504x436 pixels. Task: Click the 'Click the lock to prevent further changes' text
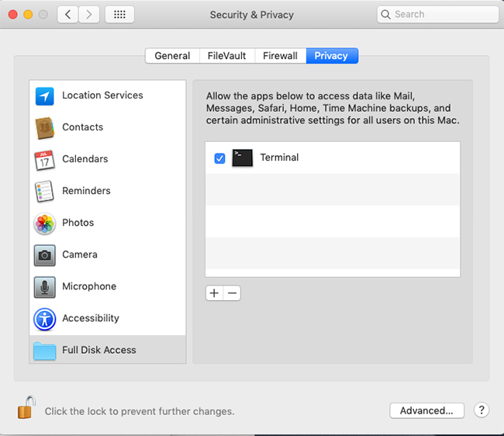[140, 411]
